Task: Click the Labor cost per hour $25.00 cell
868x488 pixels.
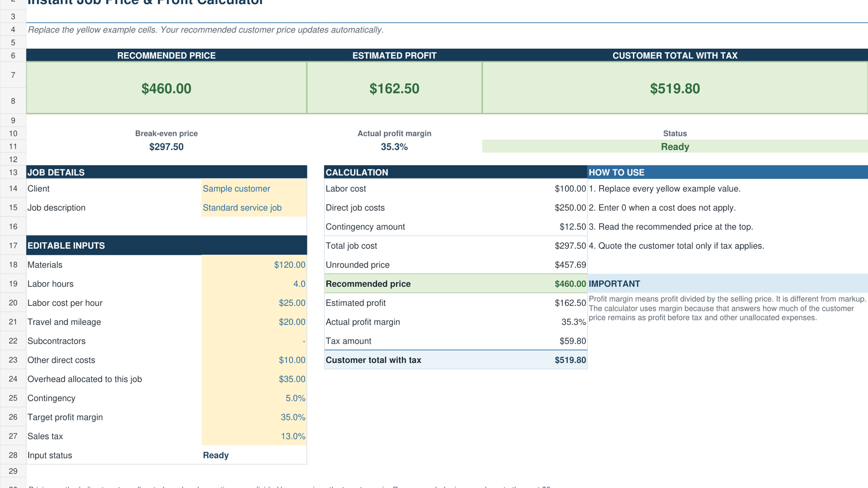Action: click(254, 303)
